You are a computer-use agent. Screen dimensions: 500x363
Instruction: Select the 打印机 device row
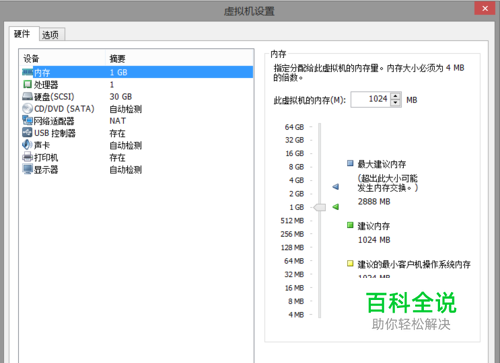click(137, 157)
